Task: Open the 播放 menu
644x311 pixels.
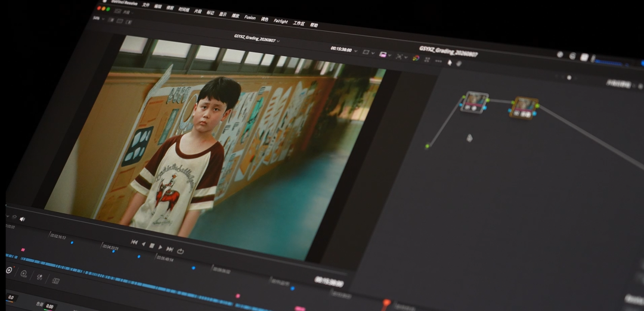Action: 236,16
